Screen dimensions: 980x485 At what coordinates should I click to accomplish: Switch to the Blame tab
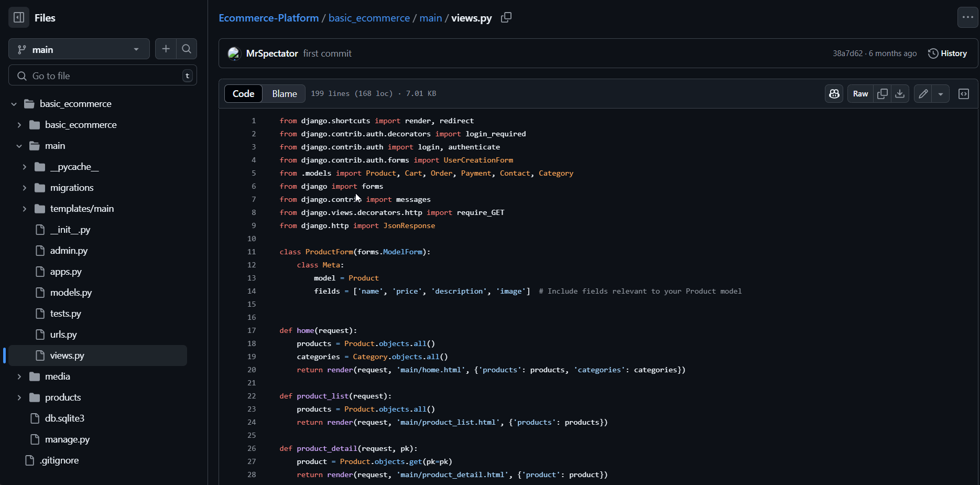[285, 93]
